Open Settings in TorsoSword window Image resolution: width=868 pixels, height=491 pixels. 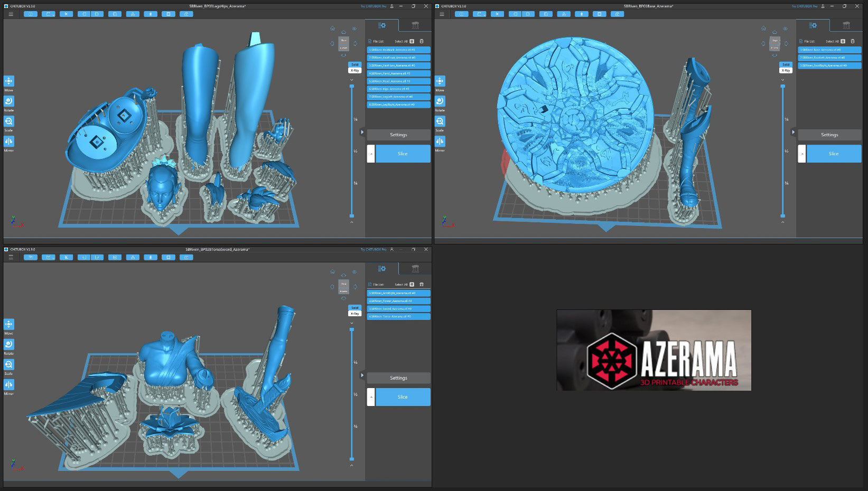(x=399, y=378)
